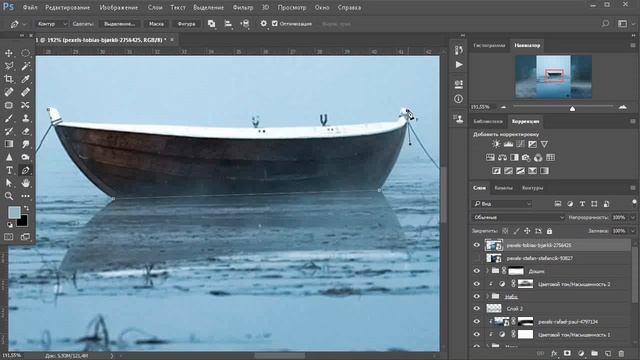Show the hidden pexels-stefan-stefancik-93827 layer
Viewport: 640px width, 360px height.
(476, 258)
